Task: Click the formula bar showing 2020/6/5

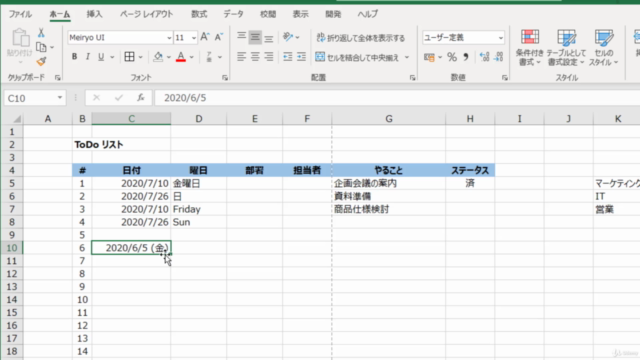Action: click(x=396, y=98)
